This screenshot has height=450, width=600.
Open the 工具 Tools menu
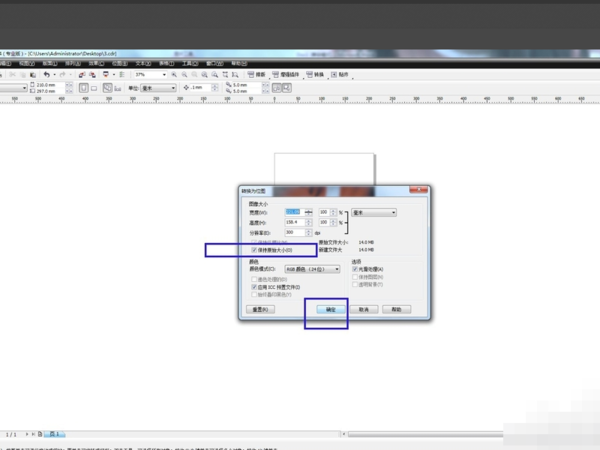pyautogui.click(x=190, y=64)
